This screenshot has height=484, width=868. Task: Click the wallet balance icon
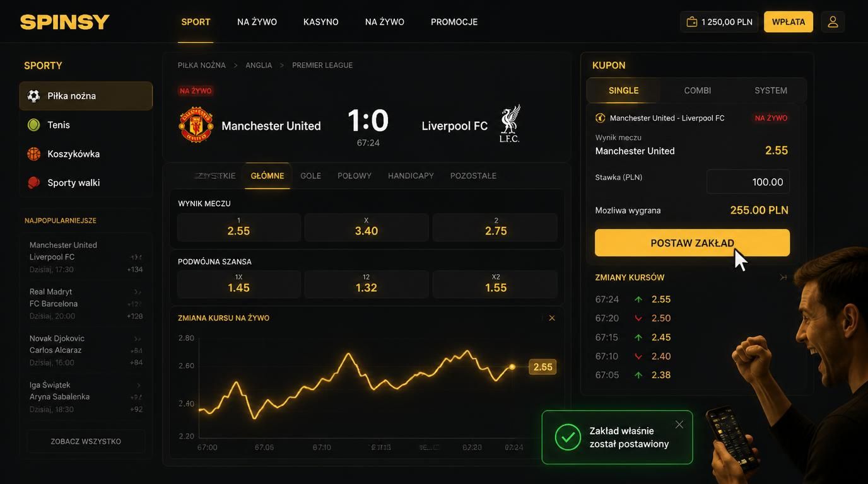(x=692, y=21)
